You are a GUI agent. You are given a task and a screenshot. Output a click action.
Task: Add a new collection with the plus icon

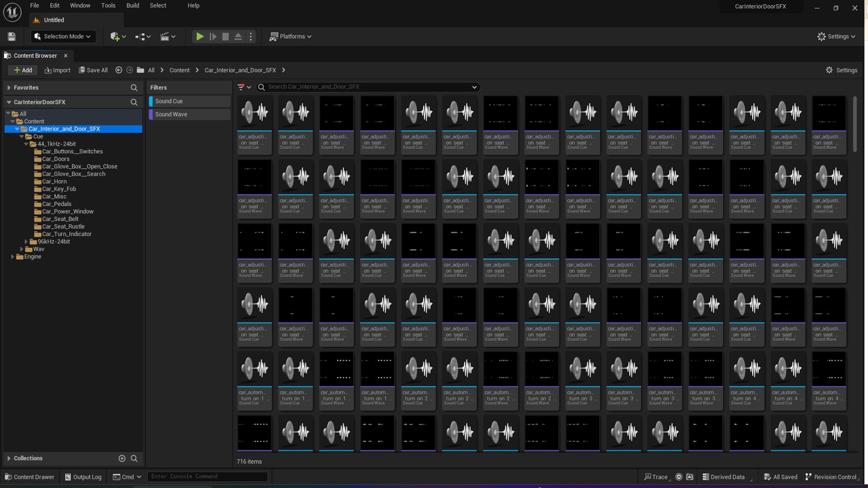(x=122, y=458)
